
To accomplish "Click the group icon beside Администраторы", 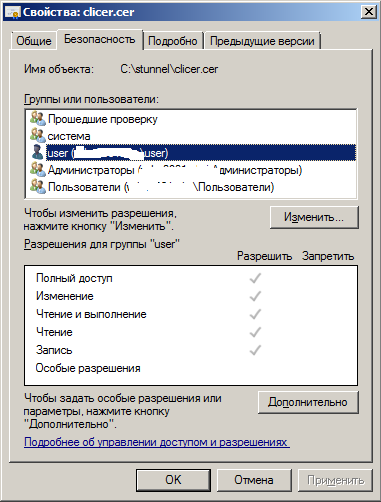I will pyautogui.click(x=38, y=170).
